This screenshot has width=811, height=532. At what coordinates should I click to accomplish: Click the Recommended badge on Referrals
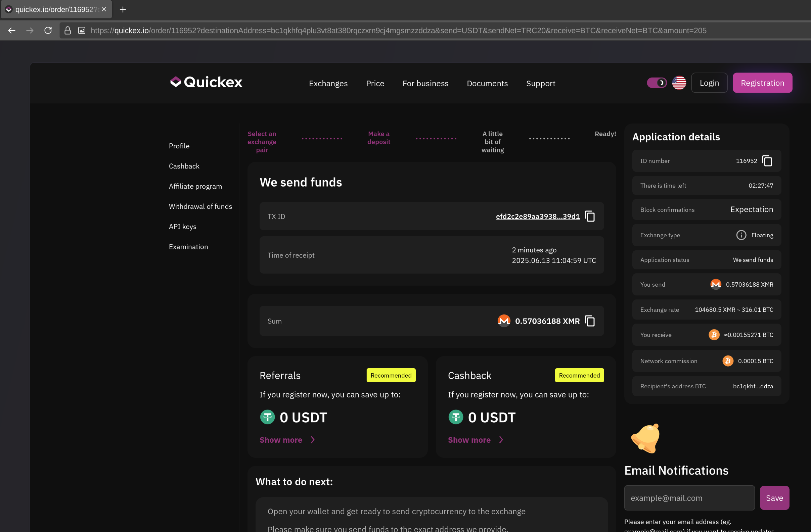tap(391, 375)
